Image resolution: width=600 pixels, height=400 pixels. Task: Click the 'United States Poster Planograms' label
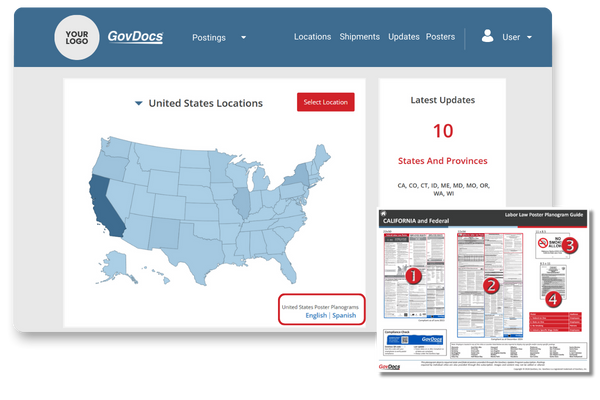point(320,307)
